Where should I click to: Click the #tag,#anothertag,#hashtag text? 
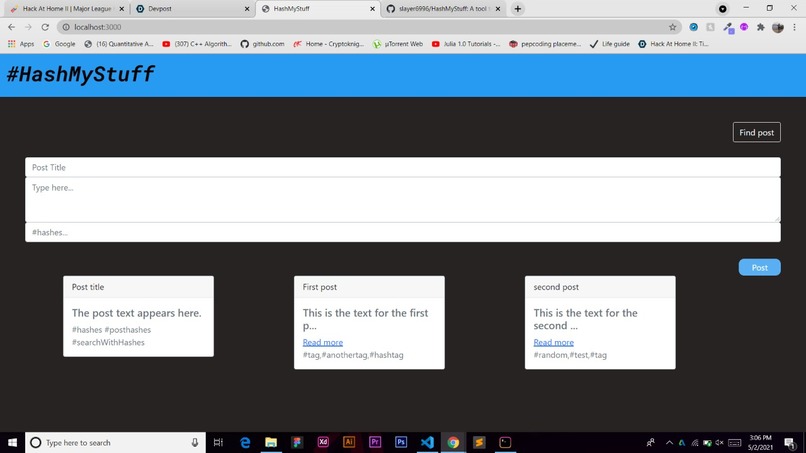[x=353, y=355]
